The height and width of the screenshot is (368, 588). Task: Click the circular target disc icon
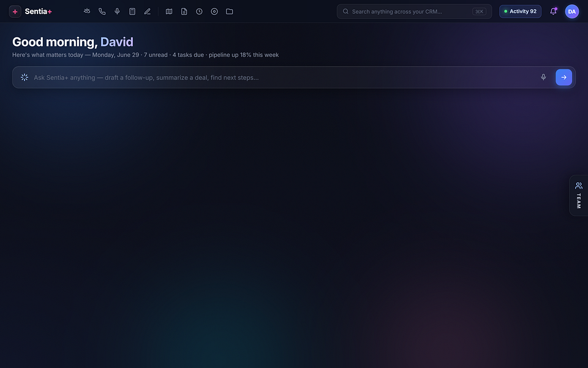click(214, 11)
